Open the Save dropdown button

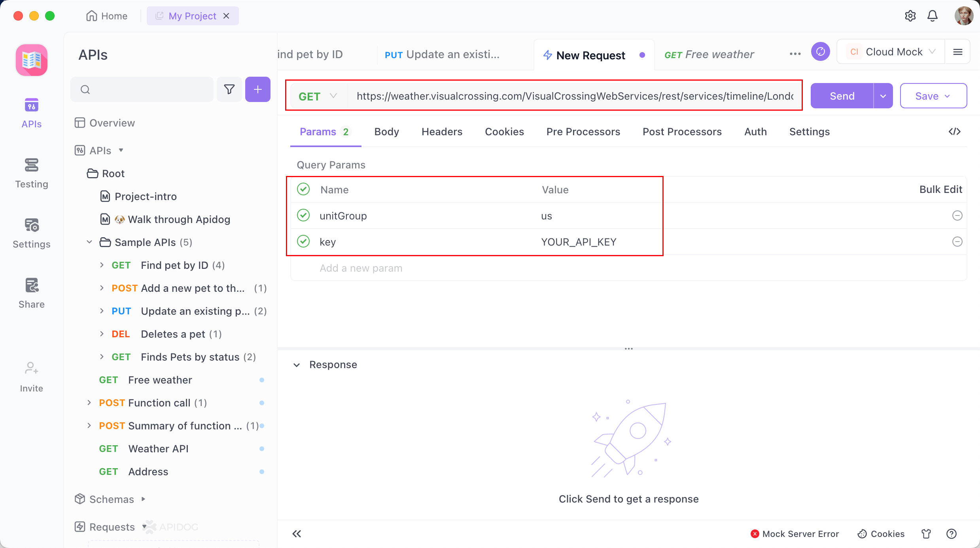933,96
